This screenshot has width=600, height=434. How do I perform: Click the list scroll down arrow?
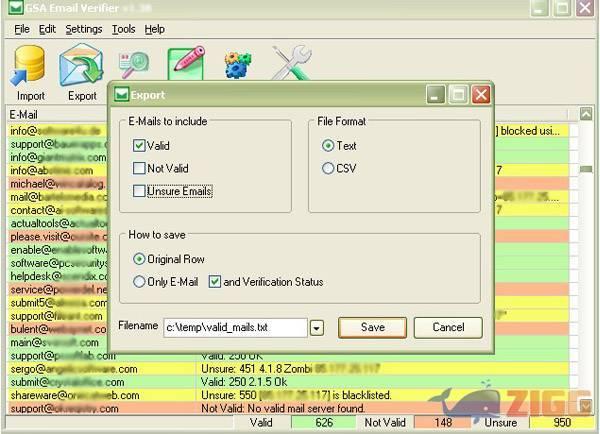586,406
